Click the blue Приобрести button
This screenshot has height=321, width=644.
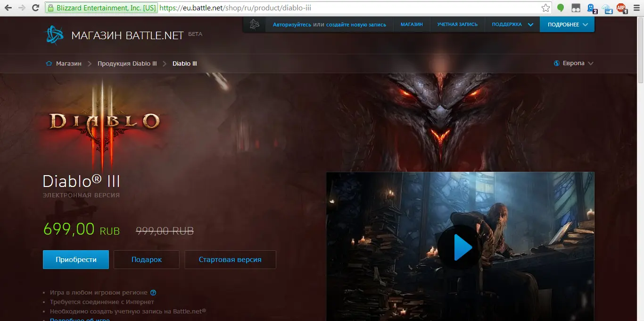coord(76,260)
